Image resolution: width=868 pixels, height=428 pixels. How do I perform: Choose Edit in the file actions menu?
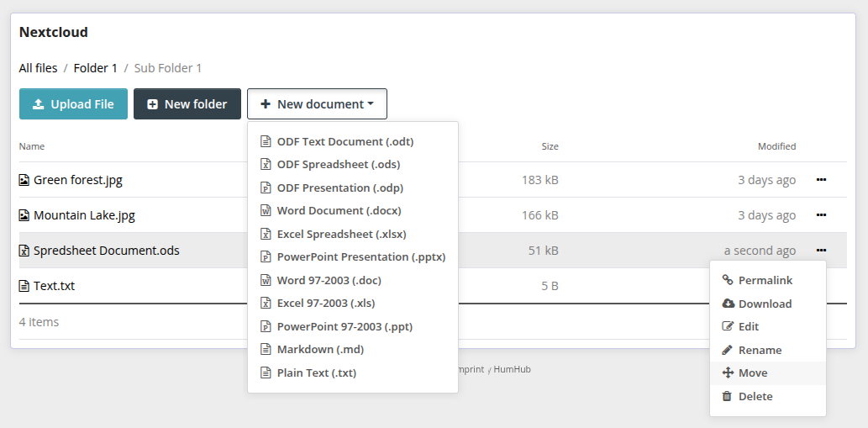[749, 326]
